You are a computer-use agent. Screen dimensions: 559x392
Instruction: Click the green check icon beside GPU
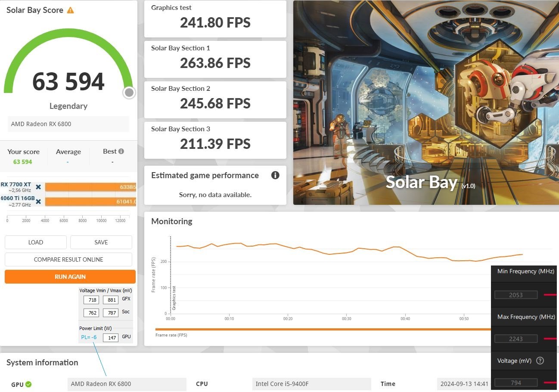pyautogui.click(x=28, y=384)
